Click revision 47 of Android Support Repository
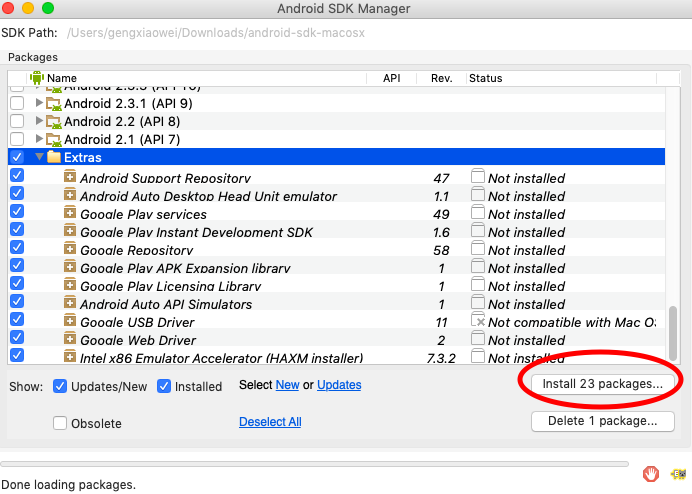Viewport: 692px width, 494px height. 441,178
